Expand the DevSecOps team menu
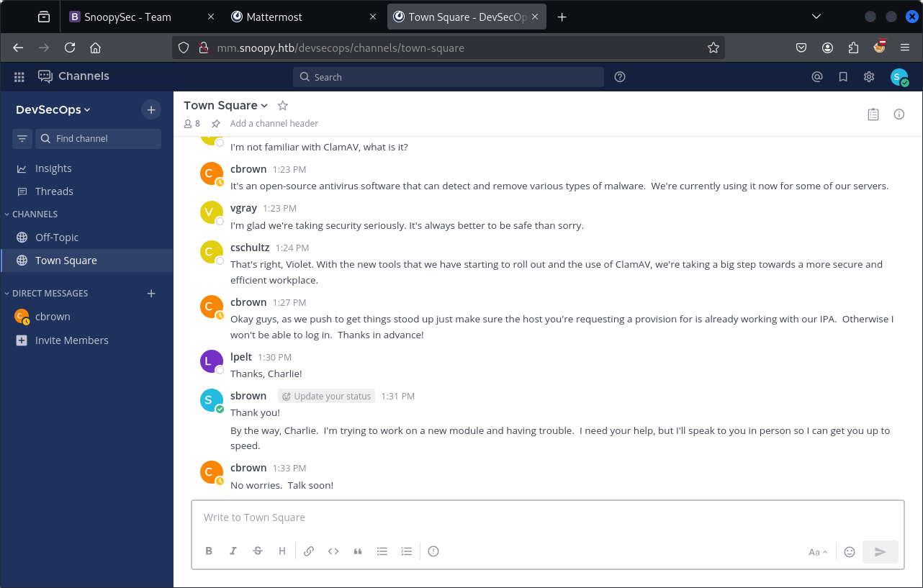The image size is (923, 588). 53,109
